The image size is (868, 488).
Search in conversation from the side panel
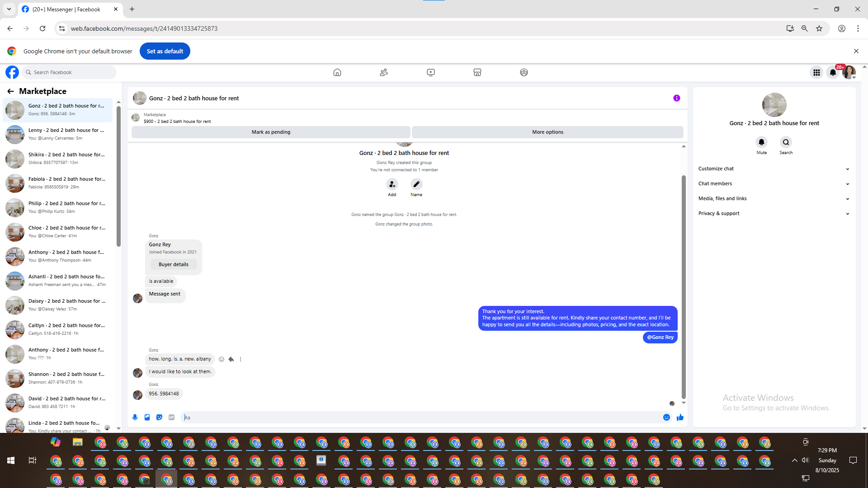(786, 142)
